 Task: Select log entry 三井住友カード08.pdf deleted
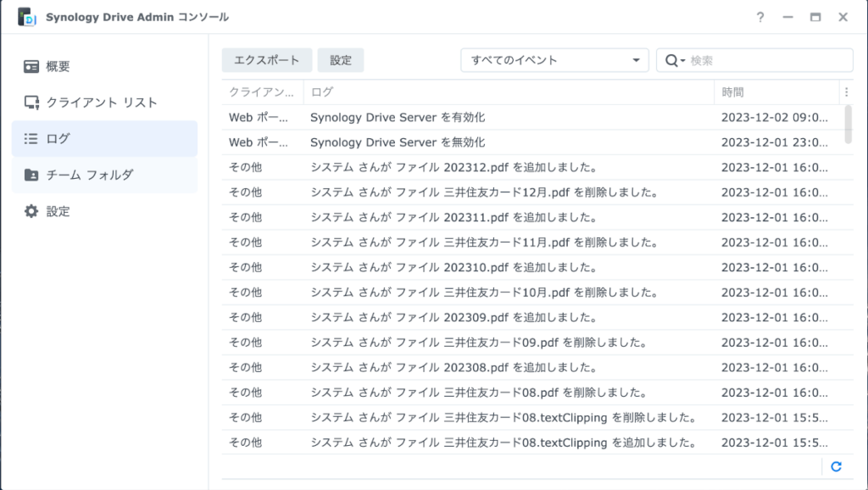pyautogui.click(x=537, y=393)
